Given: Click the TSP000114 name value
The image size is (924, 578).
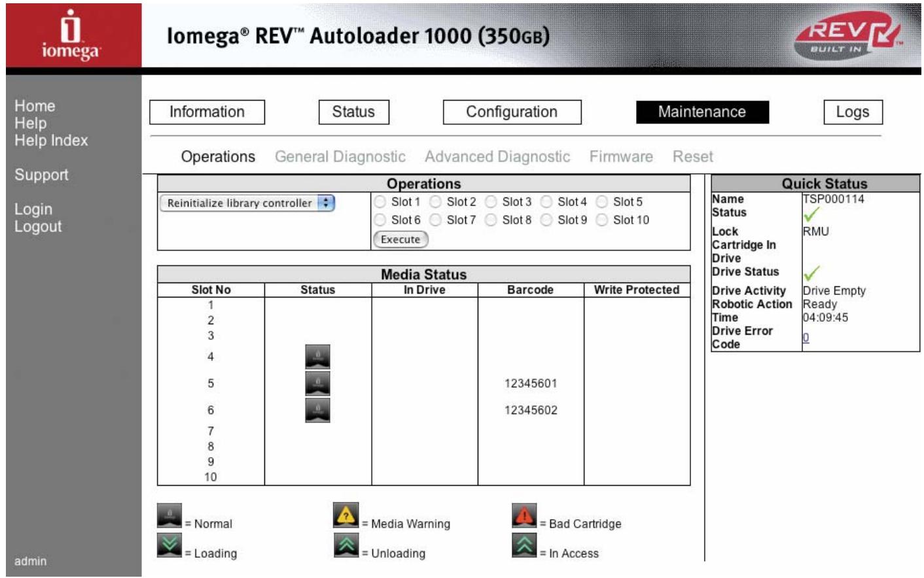Looking at the screenshot, I should pos(834,199).
